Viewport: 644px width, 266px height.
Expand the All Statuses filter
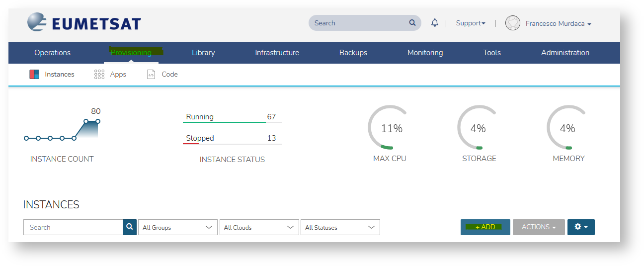click(340, 227)
